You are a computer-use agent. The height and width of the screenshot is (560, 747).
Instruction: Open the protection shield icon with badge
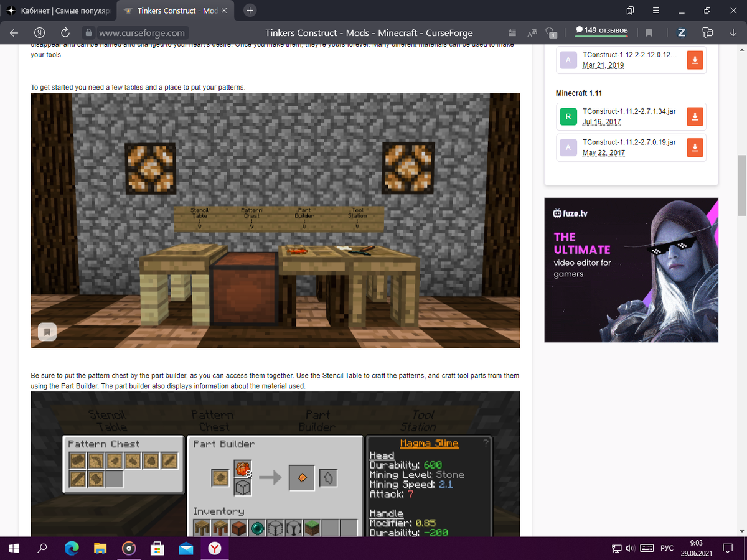coord(551,33)
